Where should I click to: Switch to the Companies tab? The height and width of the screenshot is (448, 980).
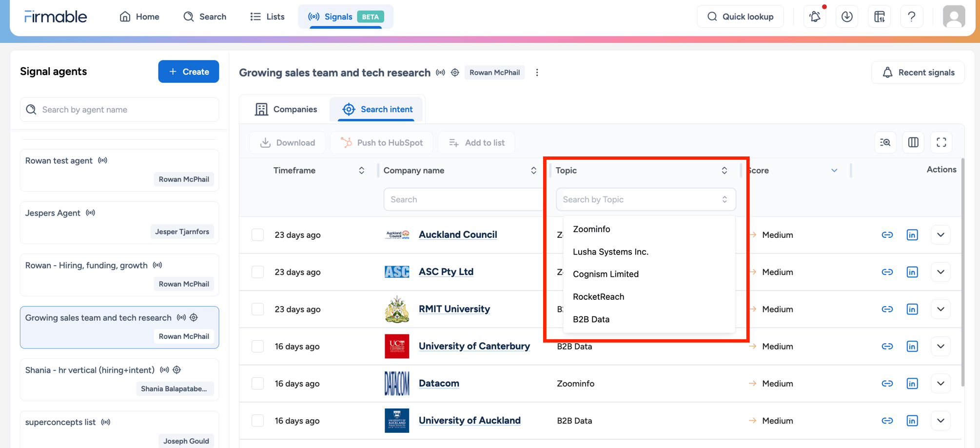click(x=286, y=109)
